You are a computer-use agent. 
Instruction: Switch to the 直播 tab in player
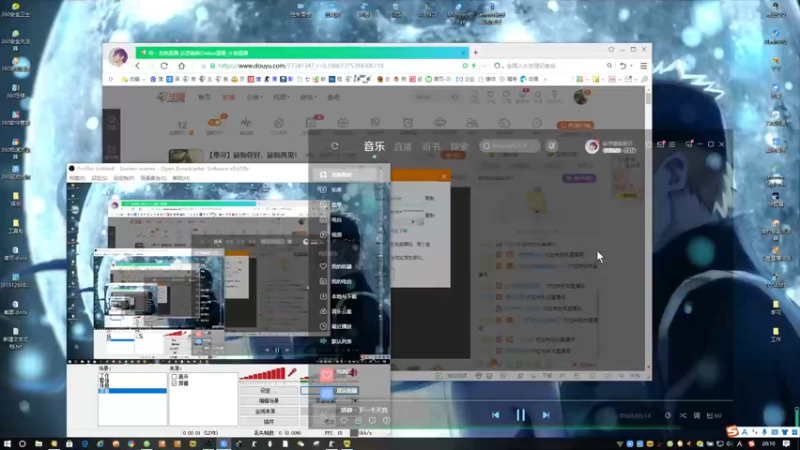(403, 146)
